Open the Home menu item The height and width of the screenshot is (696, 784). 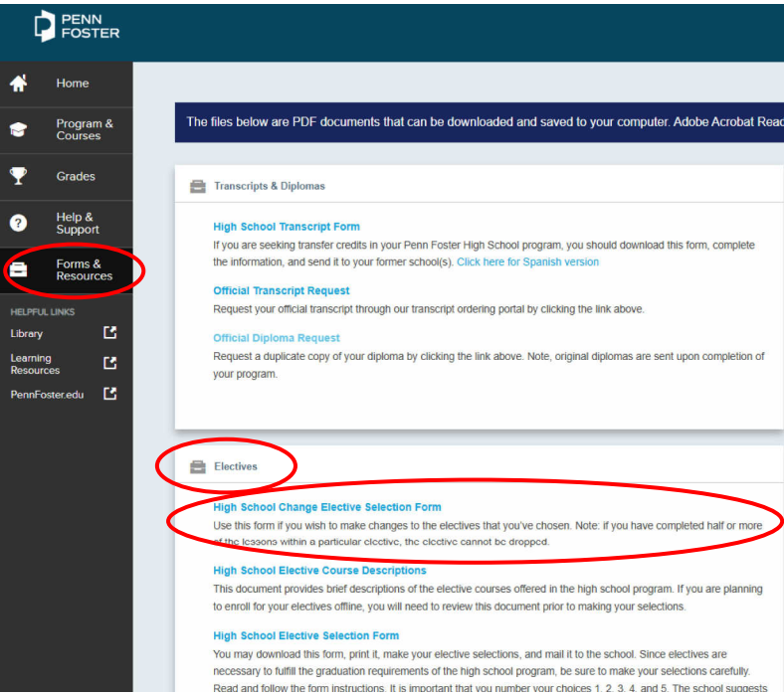tap(72, 84)
